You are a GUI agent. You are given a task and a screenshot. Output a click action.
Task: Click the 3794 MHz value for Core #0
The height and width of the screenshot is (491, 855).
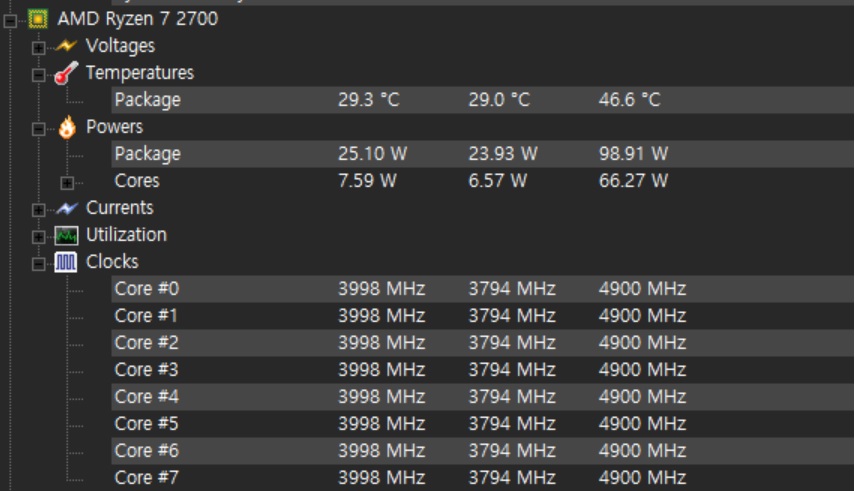click(512, 289)
